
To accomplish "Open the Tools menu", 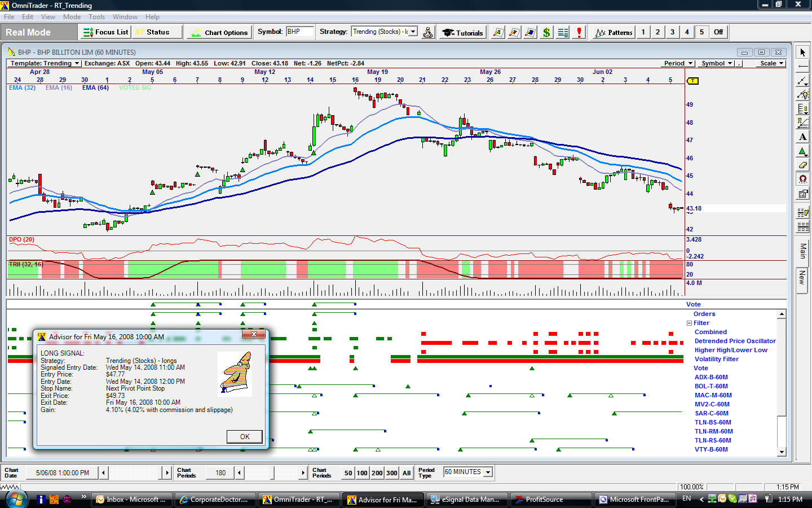I will (x=96, y=17).
